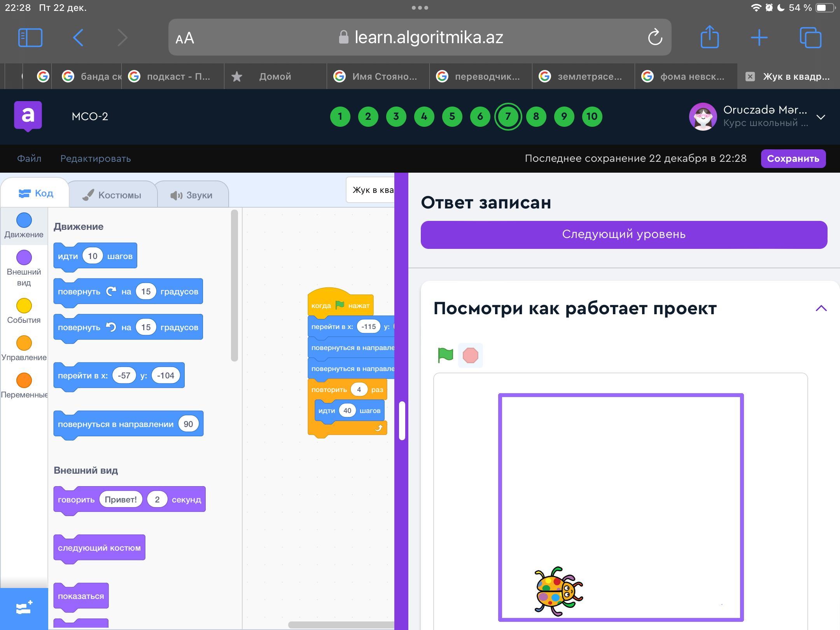Image resolution: width=840 pixels, height=630 pixels.
Task: Click the 40 value in script идти block
Action: point(347,410)
